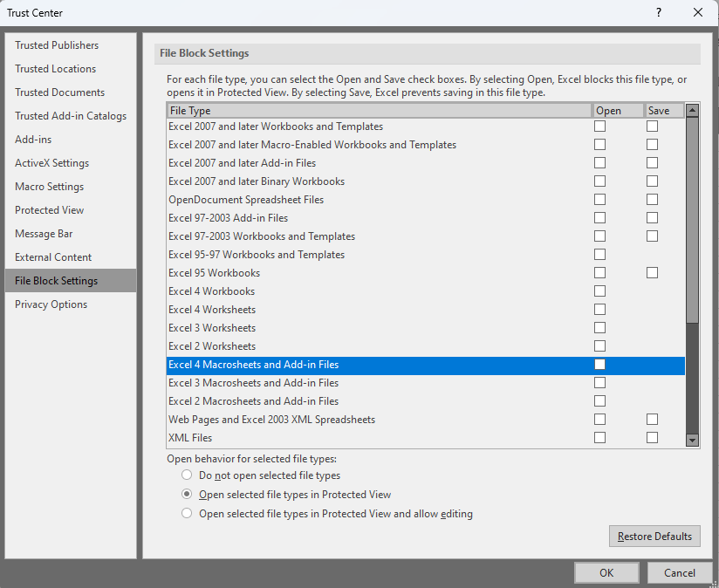Check Save for Web Pages and Excel 2003 XML
Image resolution: width=719 pixels, height=588 pixels.
652,420
